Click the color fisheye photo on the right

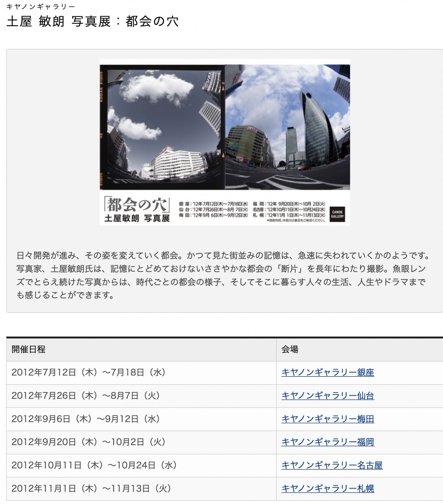click(287, 127)
